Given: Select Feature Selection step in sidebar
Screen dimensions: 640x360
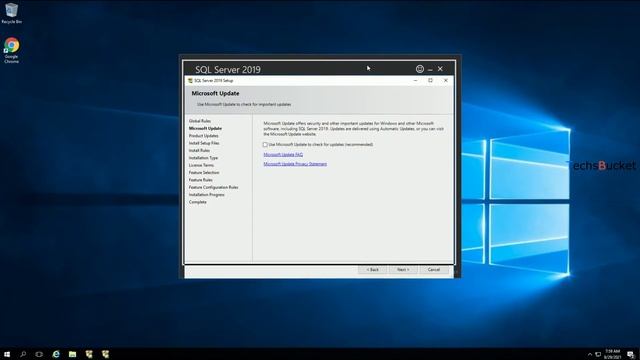Looking at the screenshot, I should point(204,173).
